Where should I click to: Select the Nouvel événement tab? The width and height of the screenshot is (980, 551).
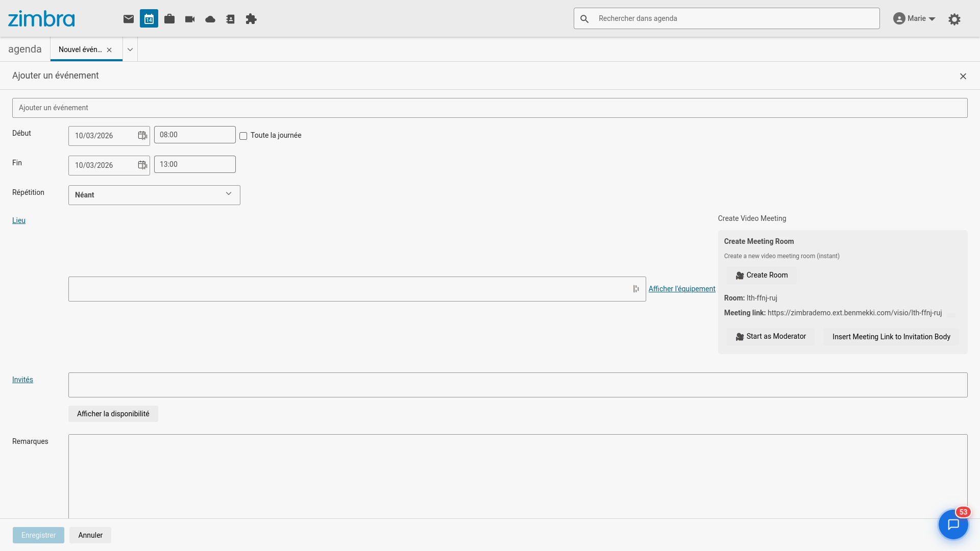pos(80,49)
